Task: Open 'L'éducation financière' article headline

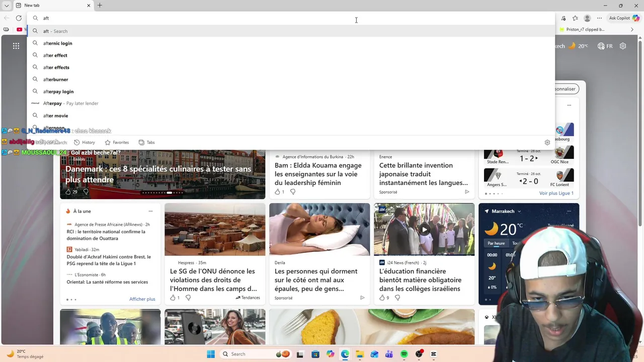Action: (x=420, y=280)
